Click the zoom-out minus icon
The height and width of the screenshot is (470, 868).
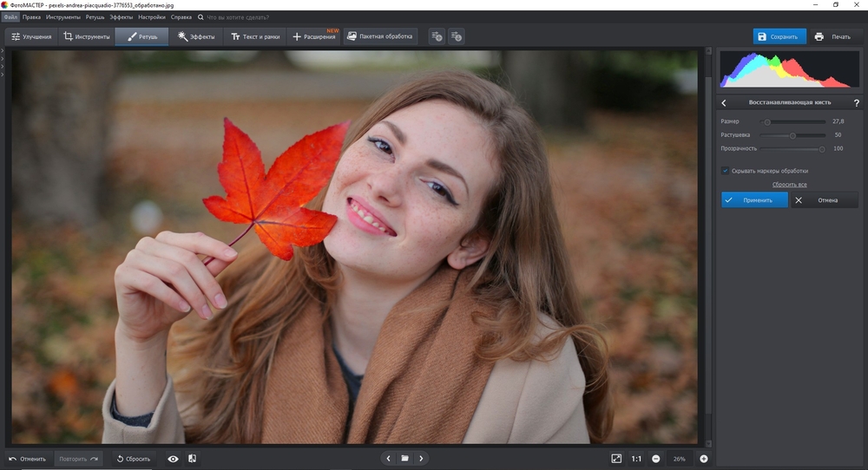coord(656,459)
